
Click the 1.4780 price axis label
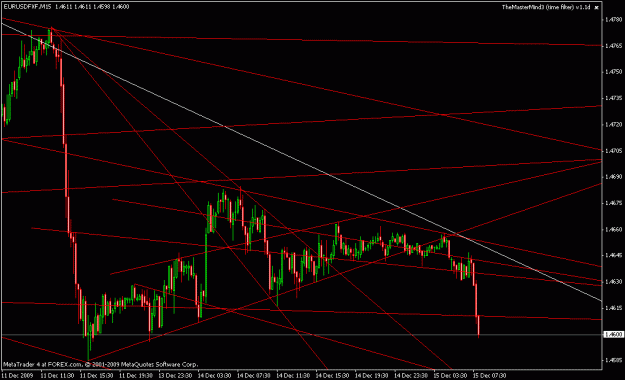pos(613,20)
